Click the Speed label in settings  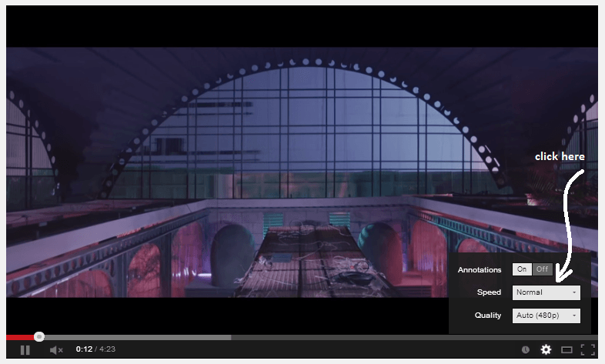(489, 292)
